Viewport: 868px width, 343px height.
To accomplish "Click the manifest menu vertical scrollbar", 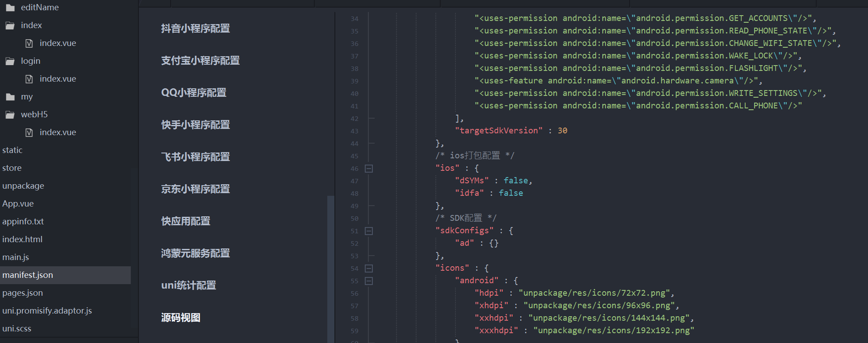I will point(331,269).
